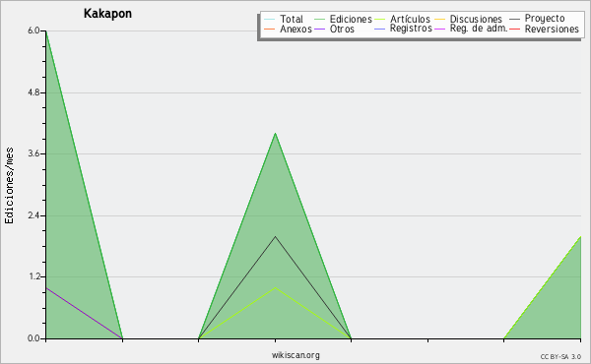
Task: Click the middle green peak at 4 edits
Action: click(276, 134)
